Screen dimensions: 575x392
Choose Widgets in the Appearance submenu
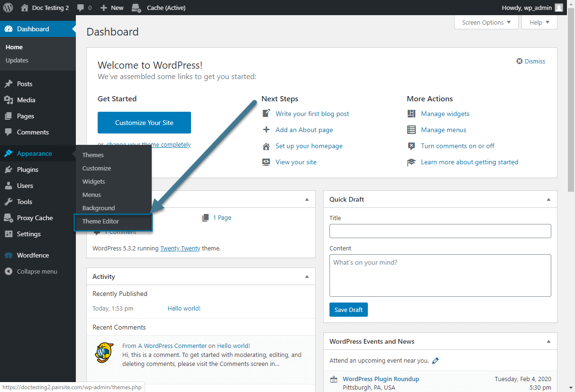[94, 181]
